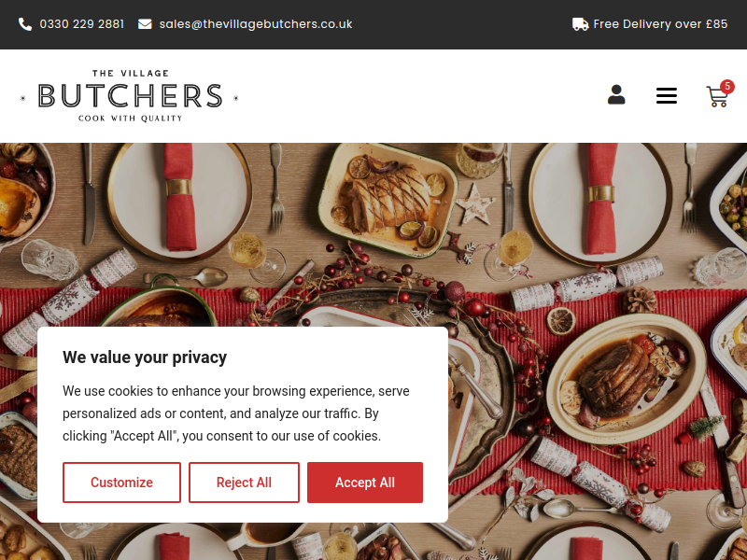Click the Reject All button

coord(244,483)
